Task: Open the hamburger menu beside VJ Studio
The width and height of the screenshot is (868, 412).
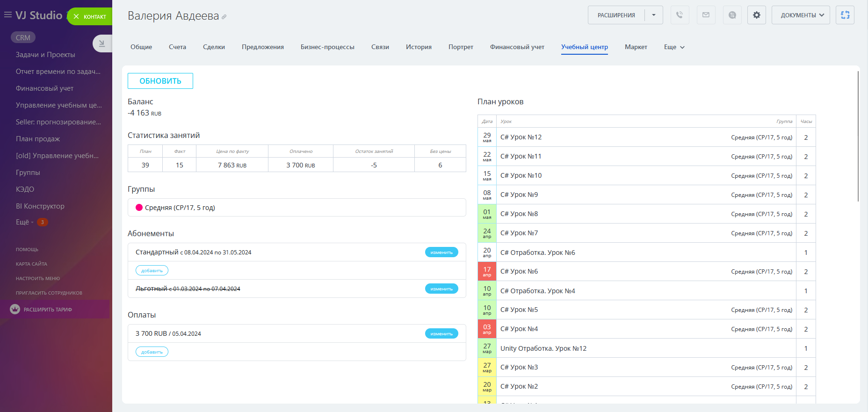Action: tap(7, 15)
